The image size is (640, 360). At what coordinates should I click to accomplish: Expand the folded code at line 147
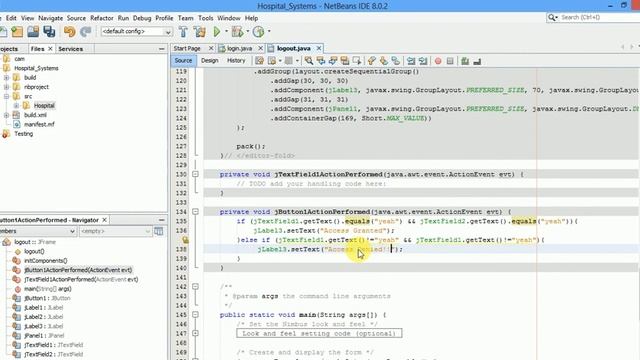tap(195, 333)
